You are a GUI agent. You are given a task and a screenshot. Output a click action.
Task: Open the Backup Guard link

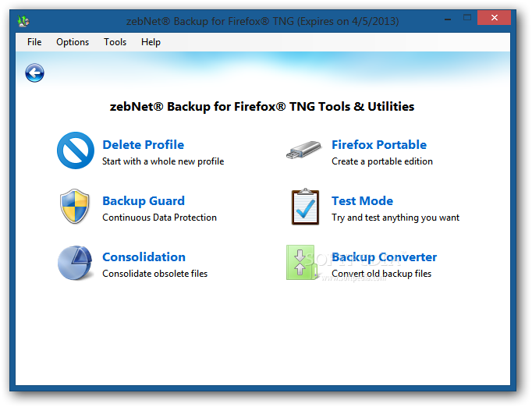144,201
